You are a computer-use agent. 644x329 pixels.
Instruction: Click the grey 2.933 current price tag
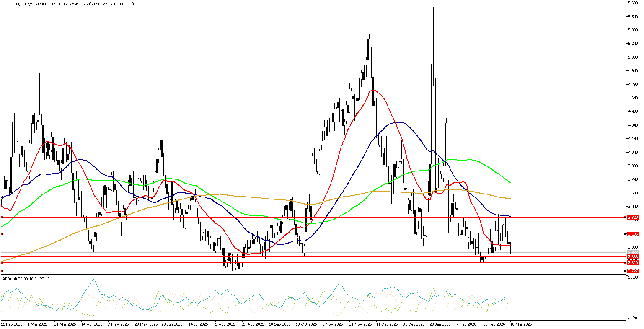632,252
